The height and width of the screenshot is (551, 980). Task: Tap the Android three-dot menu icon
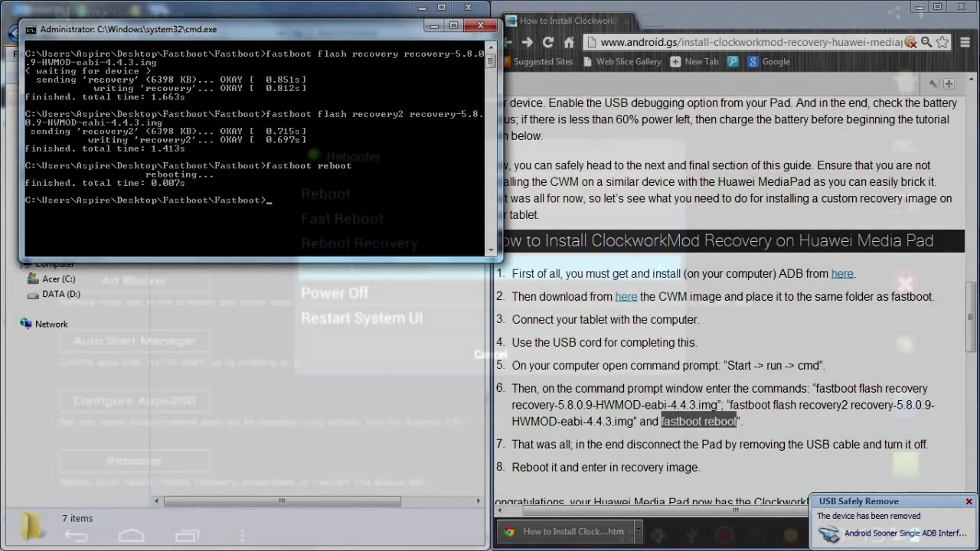click(243, 536)
